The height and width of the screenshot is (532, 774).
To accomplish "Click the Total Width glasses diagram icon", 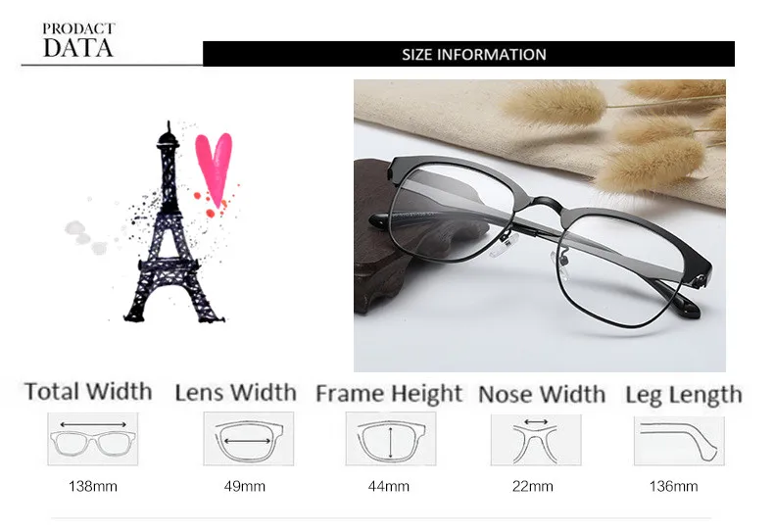I will (x=93, y=439).
